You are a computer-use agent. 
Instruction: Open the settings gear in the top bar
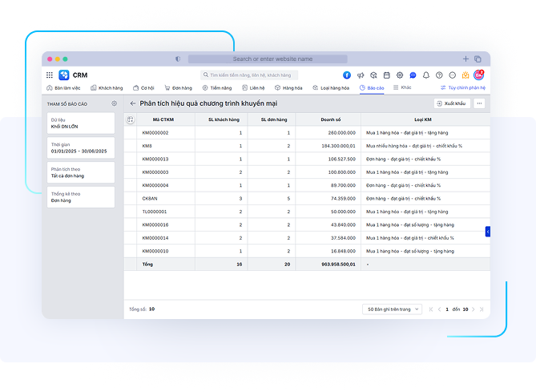400,75
